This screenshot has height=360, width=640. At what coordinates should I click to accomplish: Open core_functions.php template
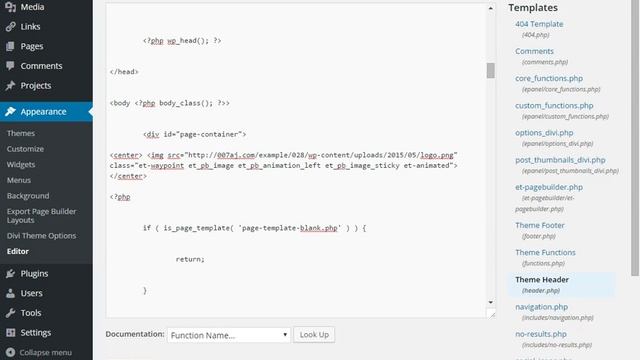point(549,78)
